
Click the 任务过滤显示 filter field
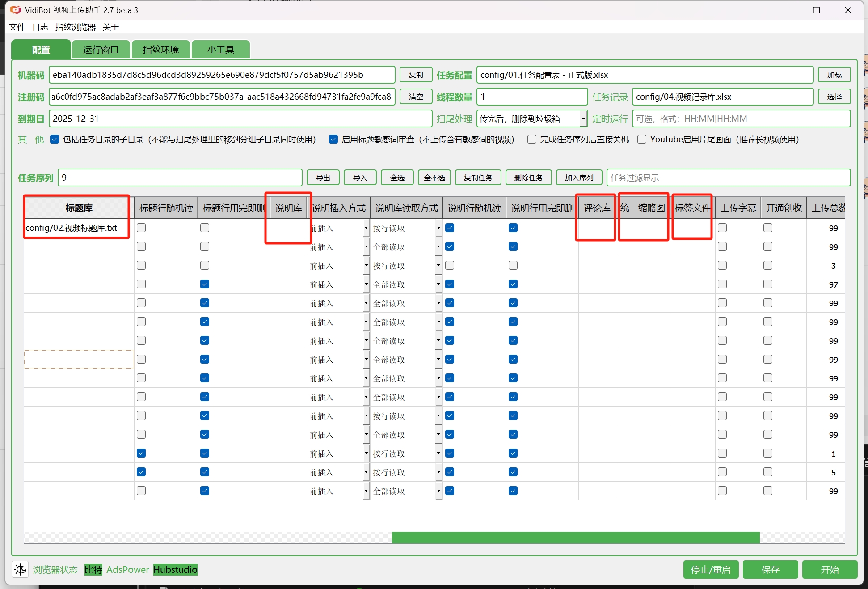point(728,178)
